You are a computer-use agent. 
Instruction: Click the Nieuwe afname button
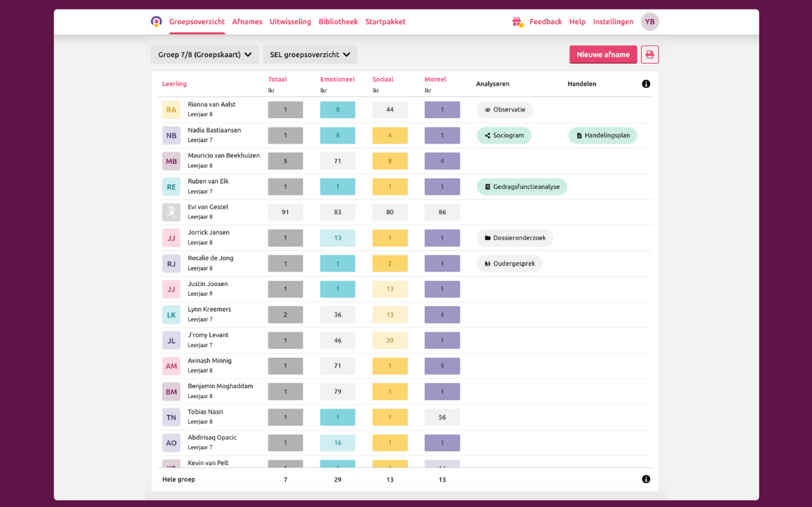coord(602,54)
